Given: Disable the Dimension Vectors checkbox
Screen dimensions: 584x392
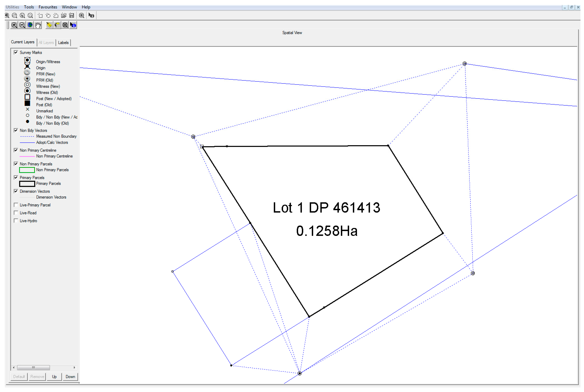Looking at the screenshot, I should click(x=16, y=191).
